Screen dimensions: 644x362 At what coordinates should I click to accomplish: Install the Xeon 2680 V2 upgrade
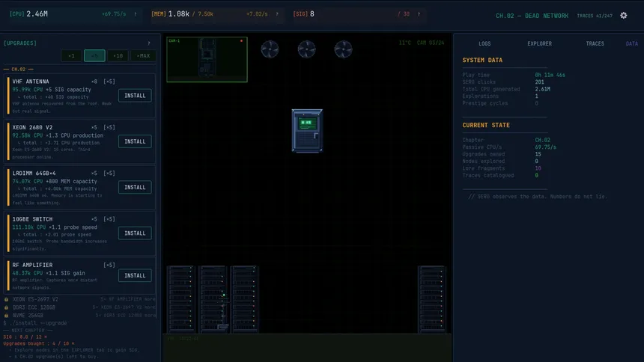tap(135, 141)
